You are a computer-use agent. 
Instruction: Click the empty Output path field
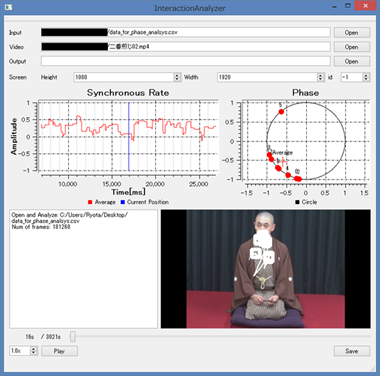pyautogui.click(x=186, y=61)
